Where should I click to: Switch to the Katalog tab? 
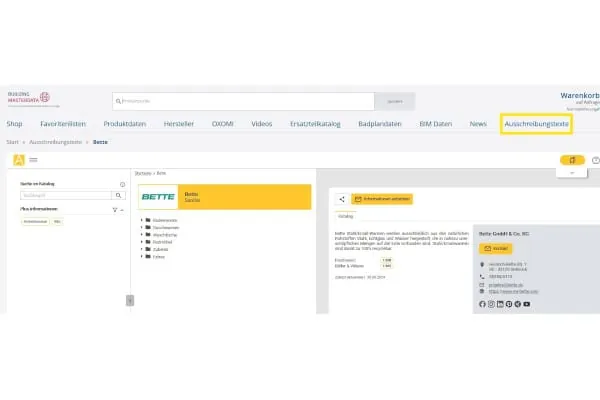[346, 216]
